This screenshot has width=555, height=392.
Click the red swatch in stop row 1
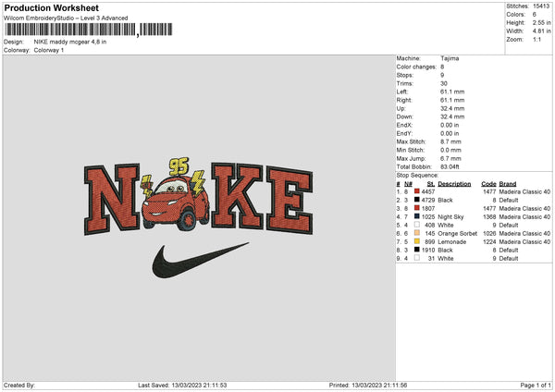click(417, 191)
